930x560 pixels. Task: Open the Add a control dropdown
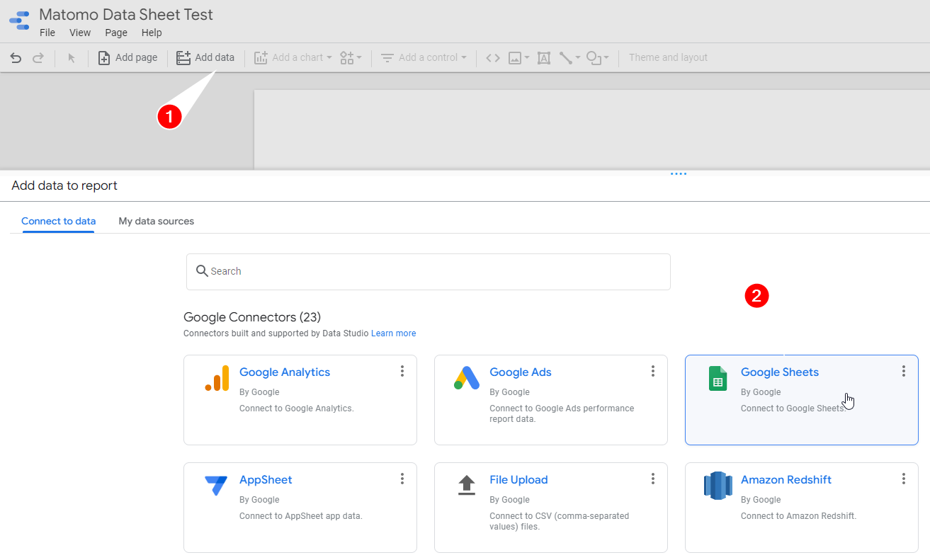pos(424,57)
